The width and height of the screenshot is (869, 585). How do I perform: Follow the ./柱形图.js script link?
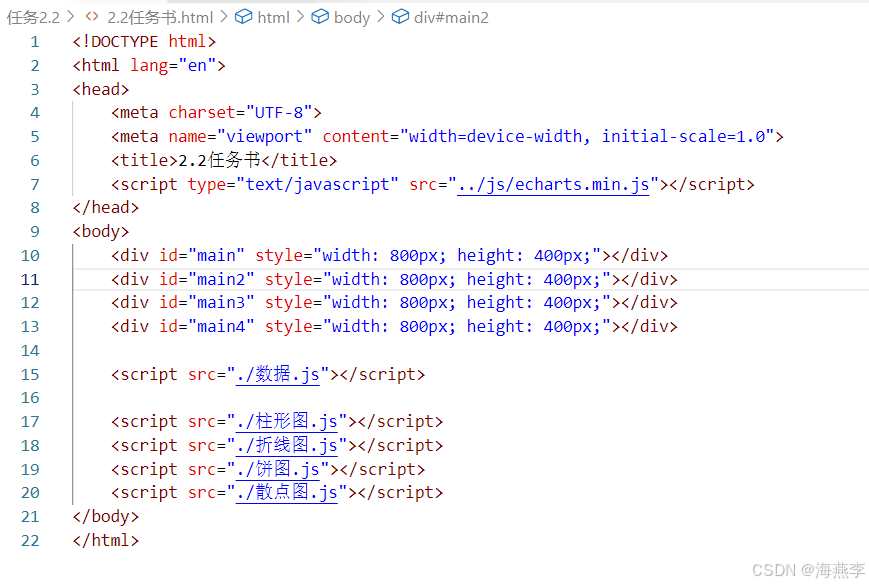pos(287,422)
